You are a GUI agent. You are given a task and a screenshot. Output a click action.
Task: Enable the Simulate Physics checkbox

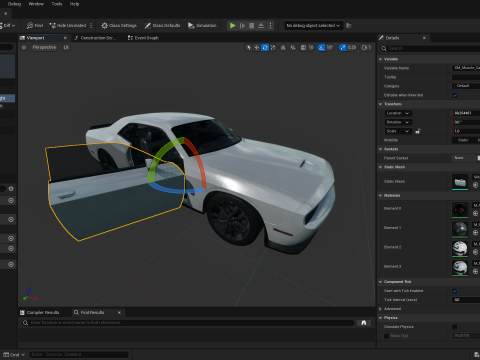coord(455,327)
